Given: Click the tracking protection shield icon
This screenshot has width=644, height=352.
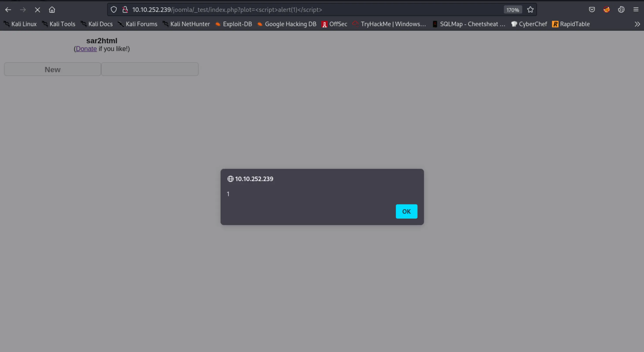Looking at the screenshot, I should 114,10.
